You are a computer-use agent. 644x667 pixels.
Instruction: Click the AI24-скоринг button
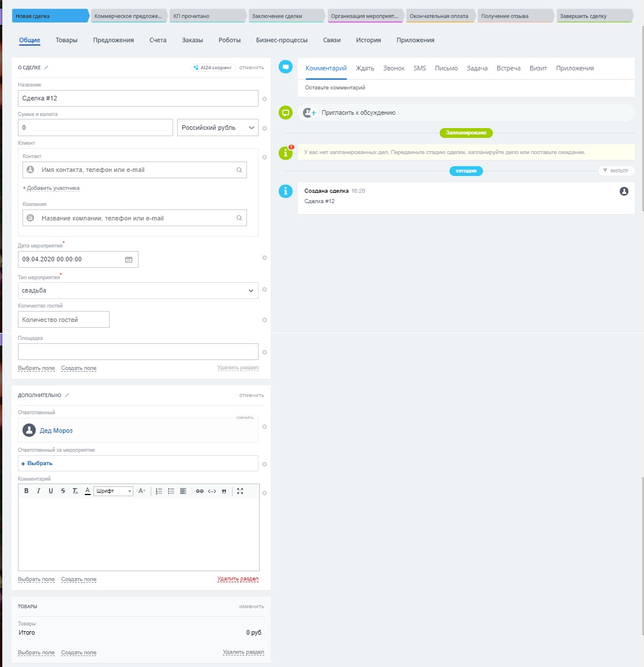[213, 67]
